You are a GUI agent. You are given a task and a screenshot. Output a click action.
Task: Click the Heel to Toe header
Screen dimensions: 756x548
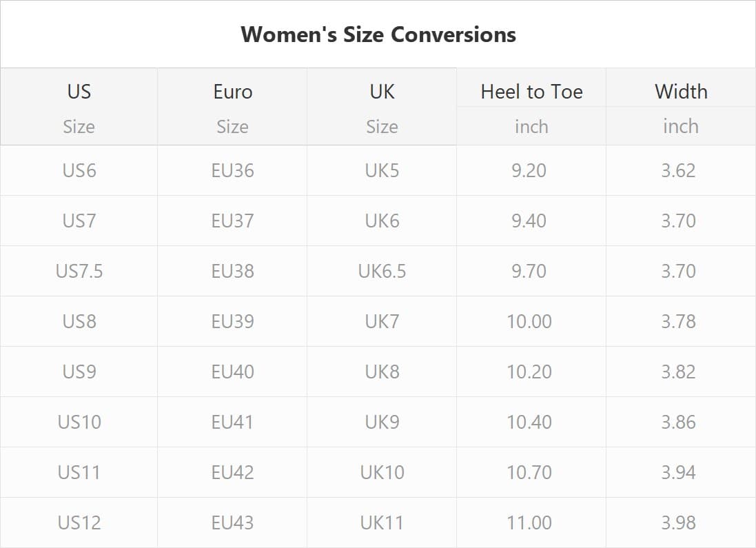(531, 92)
